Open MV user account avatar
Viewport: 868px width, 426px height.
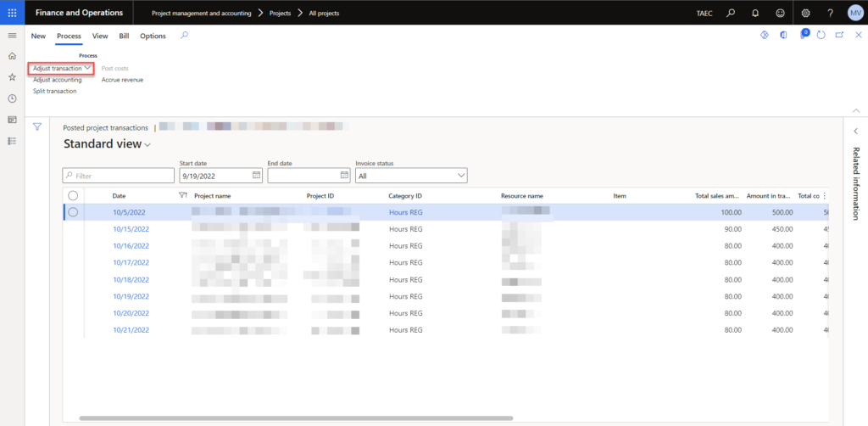(855, 13)
